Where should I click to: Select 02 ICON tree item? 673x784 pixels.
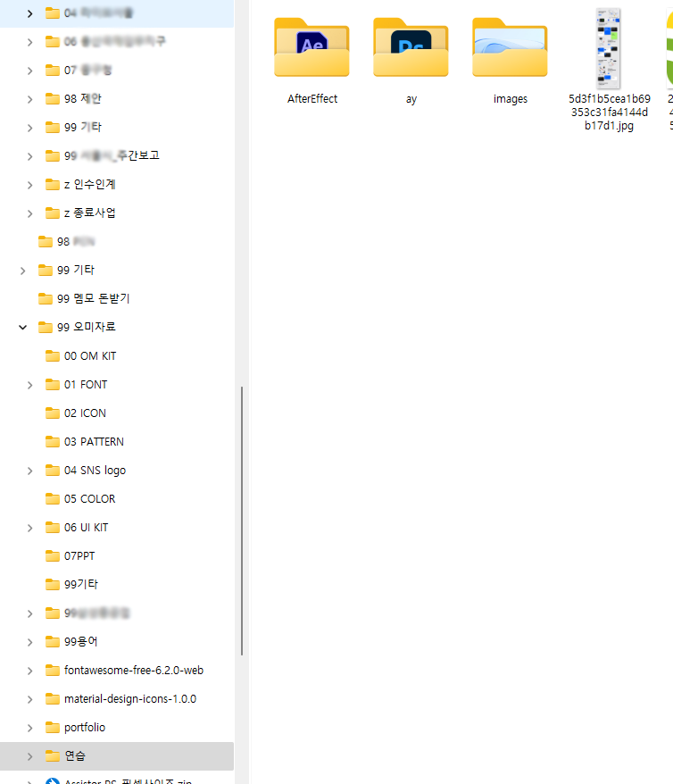tap(117, 413)
